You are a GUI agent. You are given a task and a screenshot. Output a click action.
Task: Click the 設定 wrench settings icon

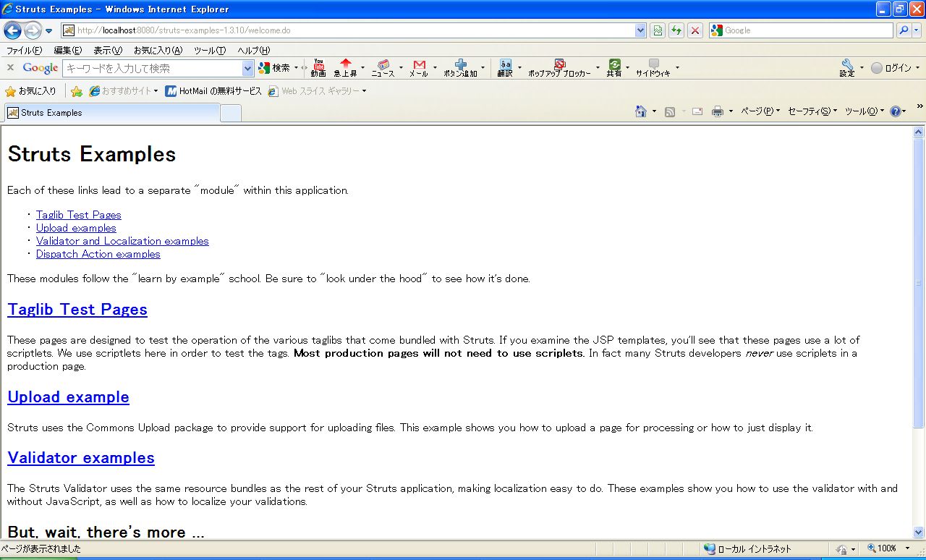[x=847, y=68]
